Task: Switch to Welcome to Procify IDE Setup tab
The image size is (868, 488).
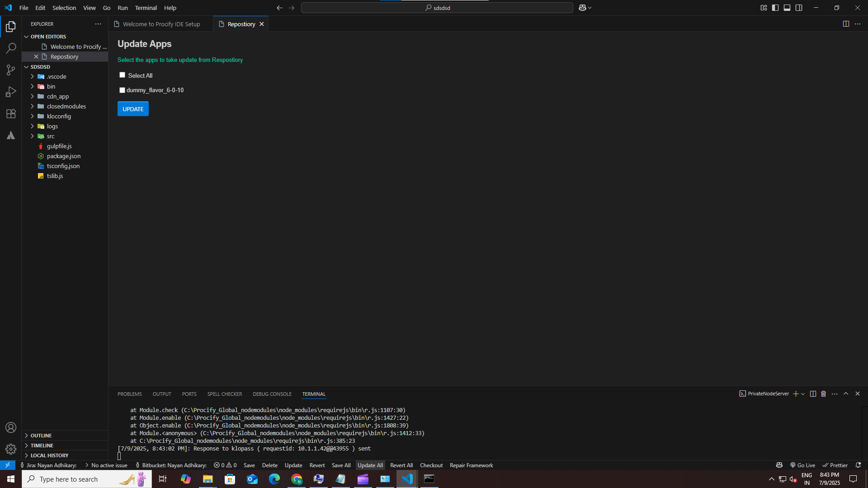Action: [x=161, y=24]
